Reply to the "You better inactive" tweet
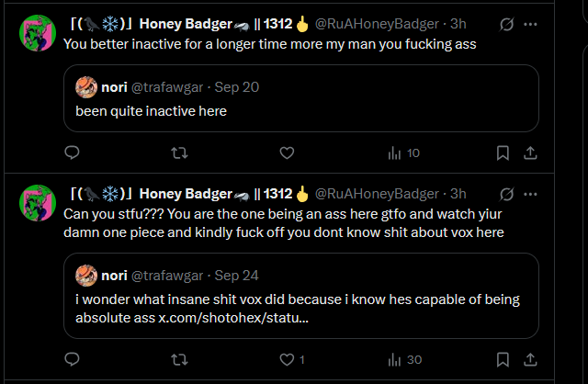The height and width of the screenshot is (384, 588). click(x=73, y=153)
